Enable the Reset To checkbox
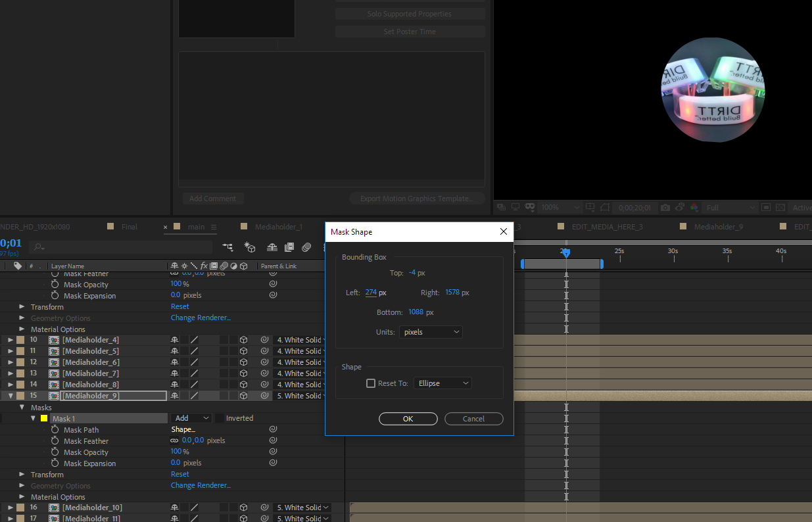 pyautogui.click(x=371, y=383)
